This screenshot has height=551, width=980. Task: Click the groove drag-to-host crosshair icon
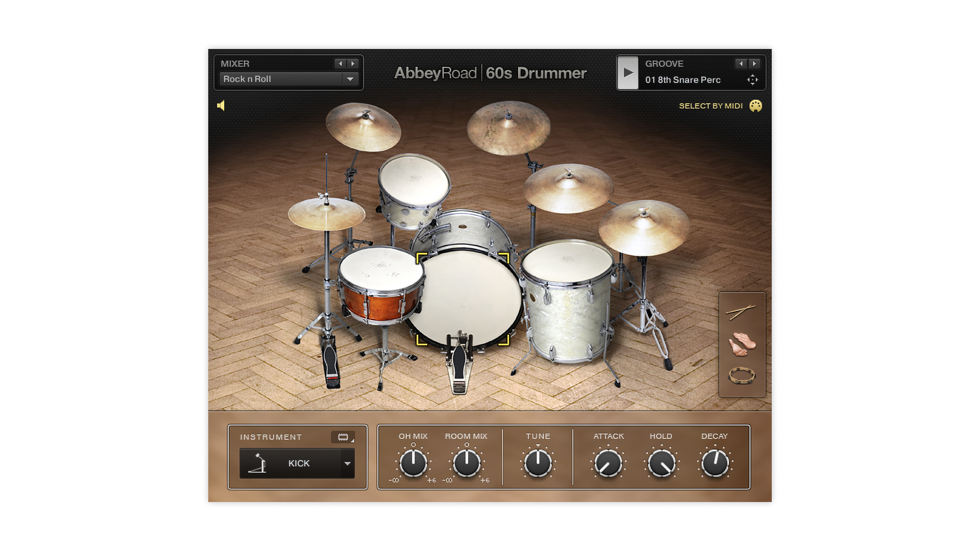[x=752, y=80]
